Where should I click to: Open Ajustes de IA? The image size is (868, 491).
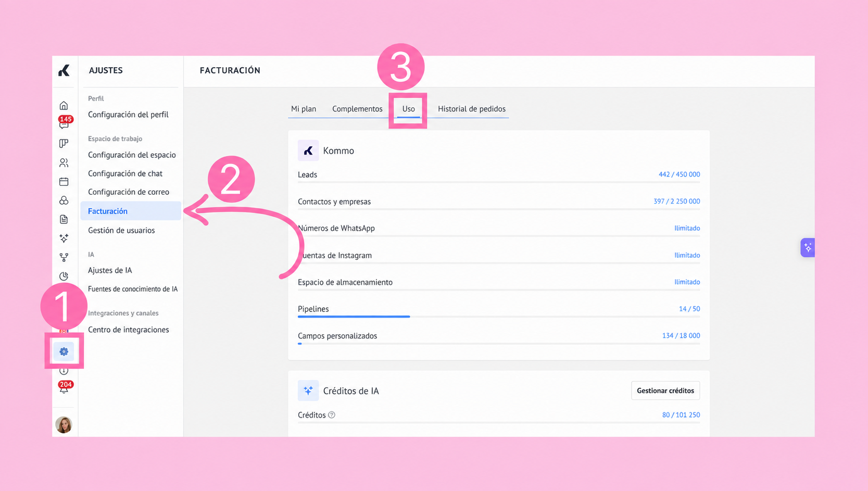tap(110, 270)
